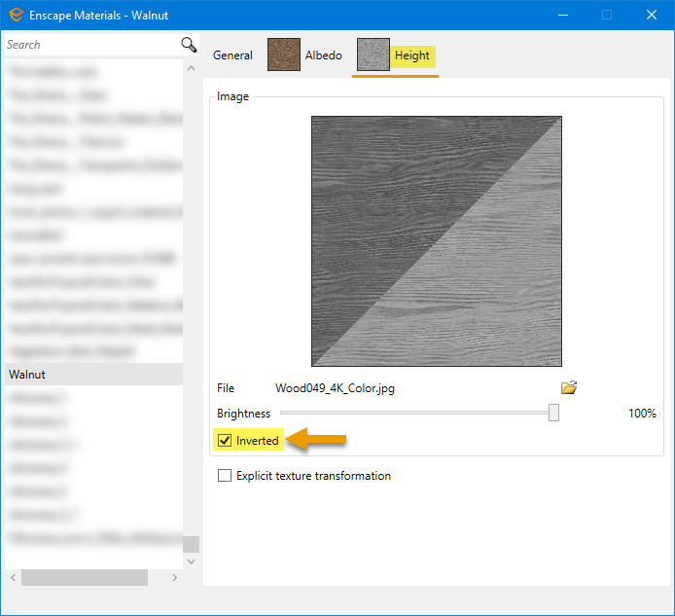Click the material list scroll up arrow
The image size is (675, 616).
191,66
